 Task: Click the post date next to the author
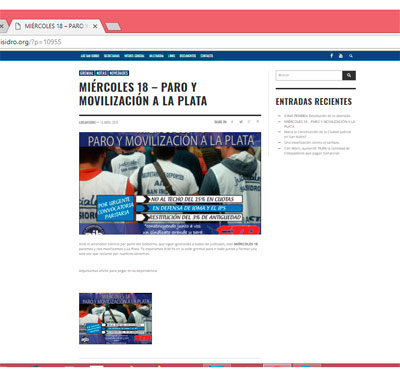click(x=109, y=122)
